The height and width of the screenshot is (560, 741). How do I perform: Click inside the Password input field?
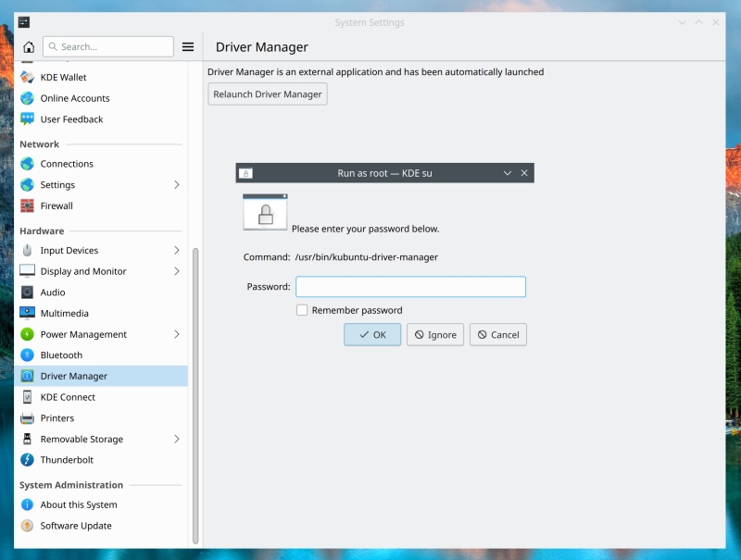(x=410, y=286)
